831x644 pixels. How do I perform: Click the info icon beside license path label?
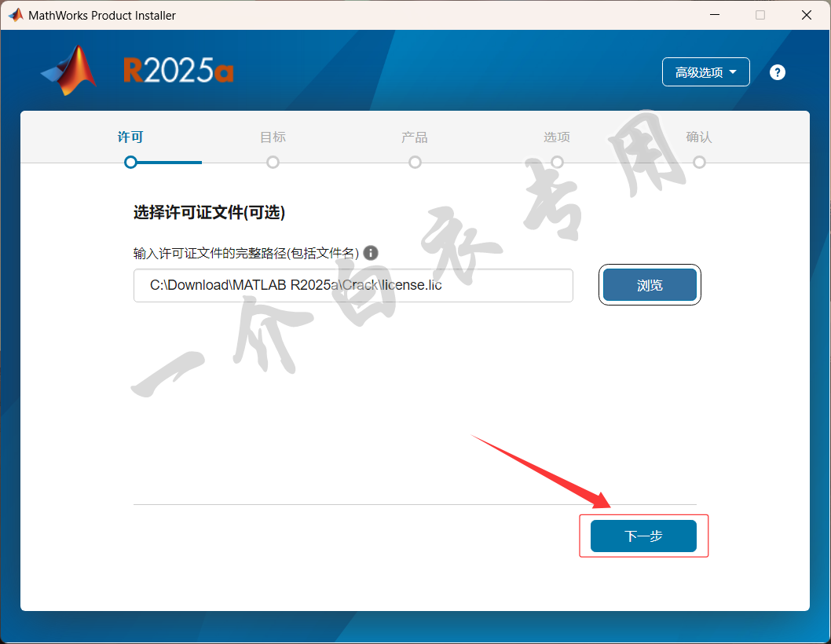(371, 253)
